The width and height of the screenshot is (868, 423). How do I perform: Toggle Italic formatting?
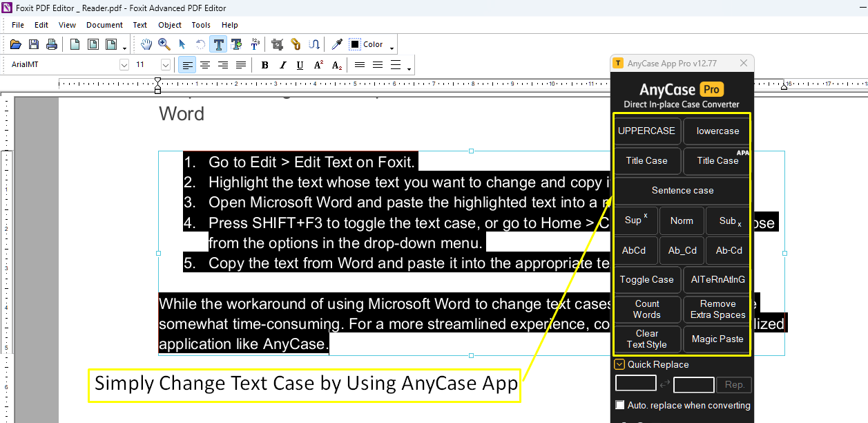[282, 65]
